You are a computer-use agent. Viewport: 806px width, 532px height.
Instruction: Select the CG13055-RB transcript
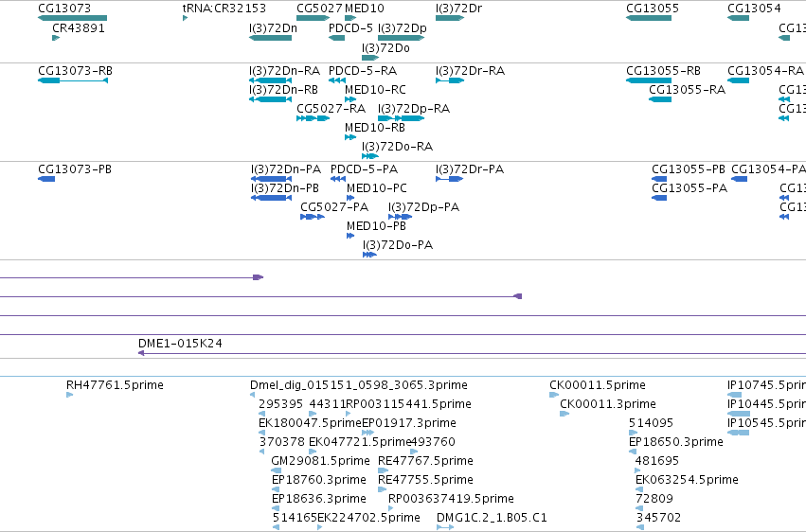tap(649, 80)
